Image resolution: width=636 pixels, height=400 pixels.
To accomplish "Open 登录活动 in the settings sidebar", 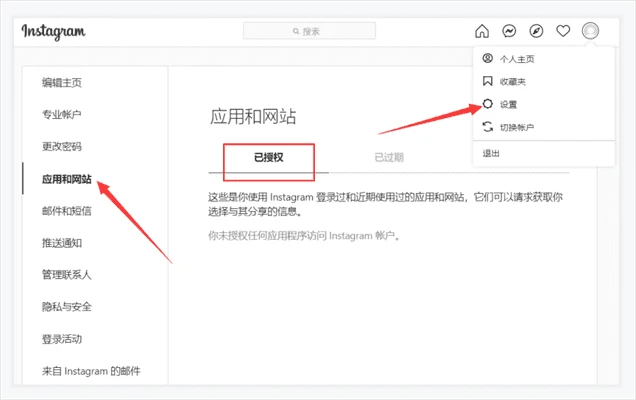I will 62,339.
